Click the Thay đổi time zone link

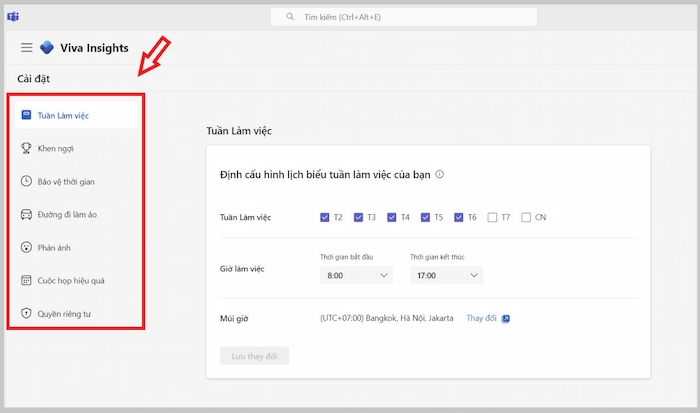(x=481, y=318)
